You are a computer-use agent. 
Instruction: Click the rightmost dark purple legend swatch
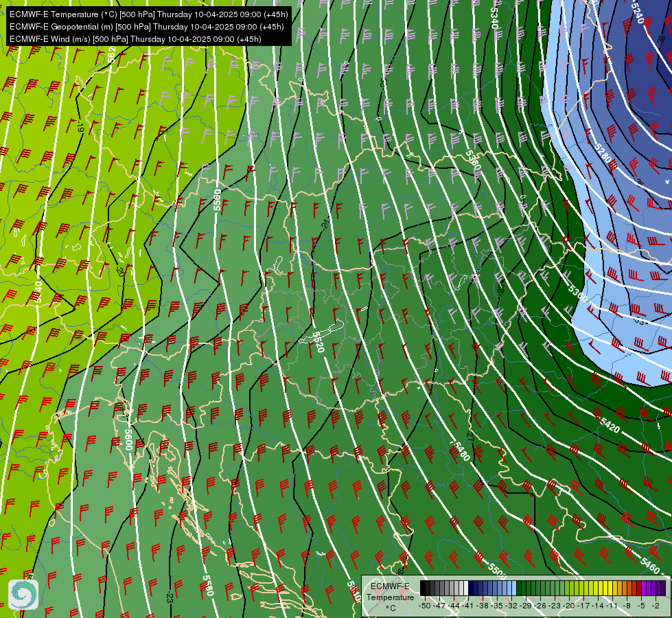coord(663,588)
